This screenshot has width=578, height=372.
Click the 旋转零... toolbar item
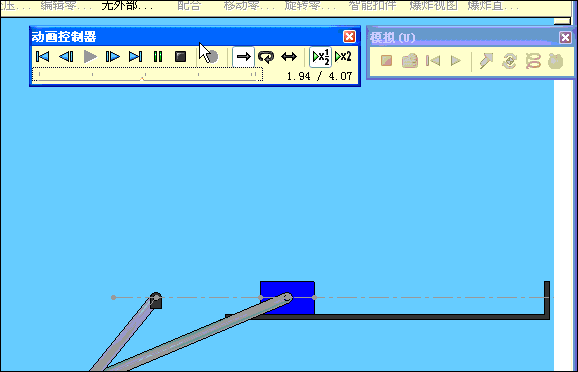pos(310,6)
